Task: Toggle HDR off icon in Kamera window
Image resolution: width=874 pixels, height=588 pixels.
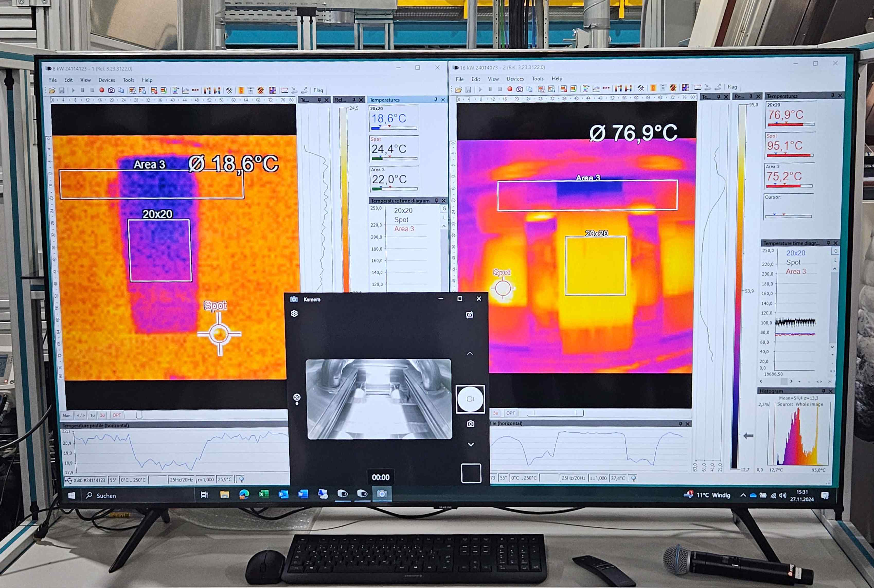Action: coord(297,397)
